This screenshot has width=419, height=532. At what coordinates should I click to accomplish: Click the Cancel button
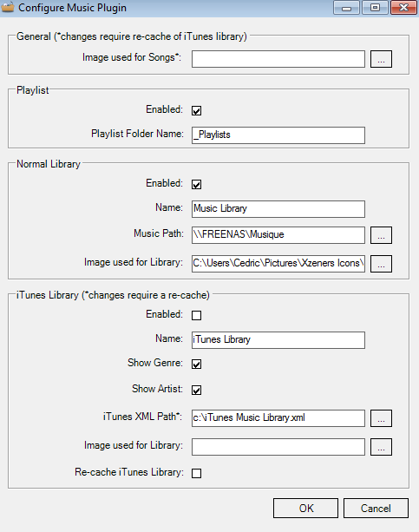pyautogui.click(x=376, y=508)
